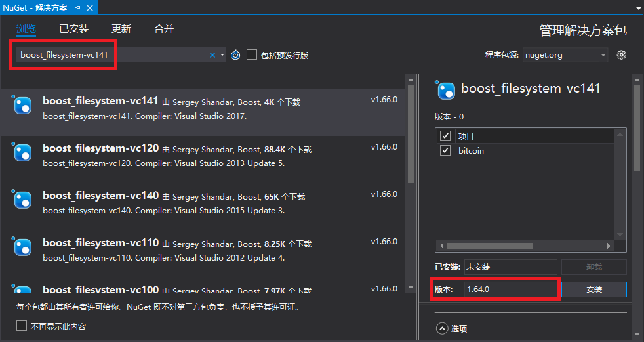Collapse the 选项 expander
This screenshot has height=342, width=644.
tap(442, 328)
